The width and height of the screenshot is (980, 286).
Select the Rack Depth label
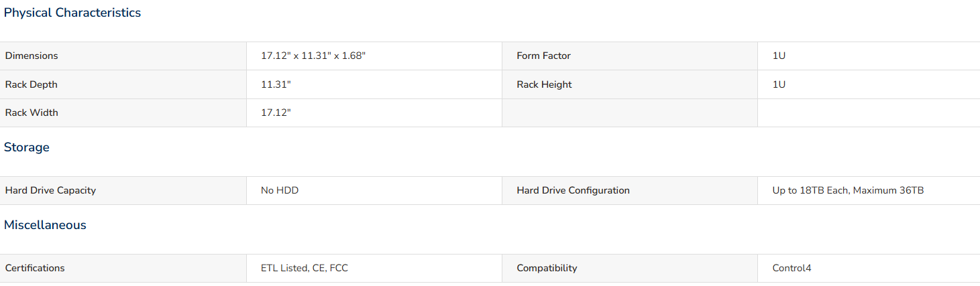point(32,84)
